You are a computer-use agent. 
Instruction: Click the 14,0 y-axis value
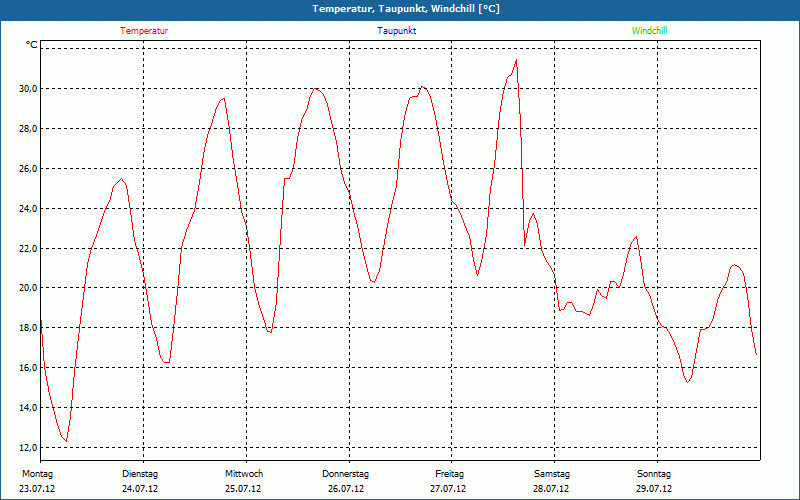pyautogui.click(x=28, y=408)
